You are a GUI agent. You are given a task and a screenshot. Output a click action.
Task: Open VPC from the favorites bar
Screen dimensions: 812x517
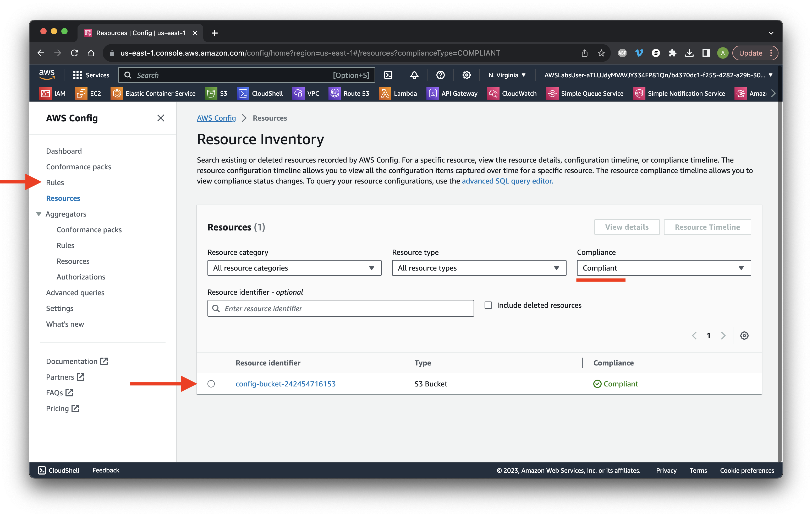click(306, 94)
